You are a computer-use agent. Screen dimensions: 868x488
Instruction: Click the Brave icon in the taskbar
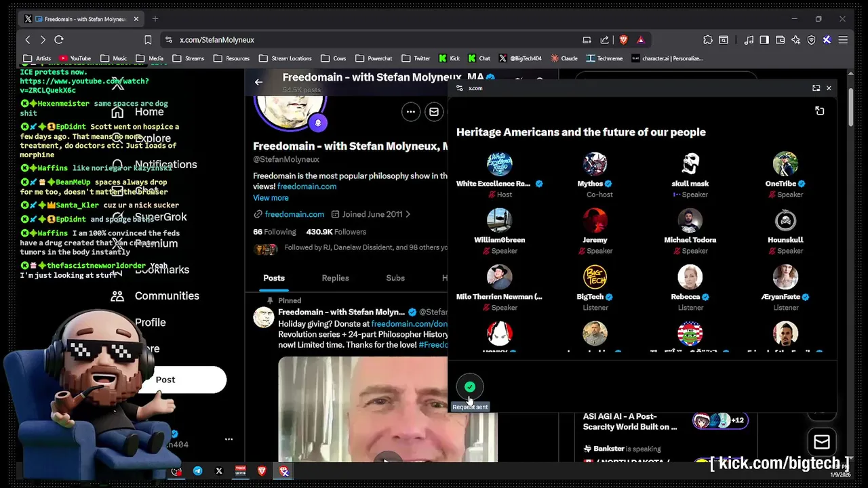tap(262, 471)
